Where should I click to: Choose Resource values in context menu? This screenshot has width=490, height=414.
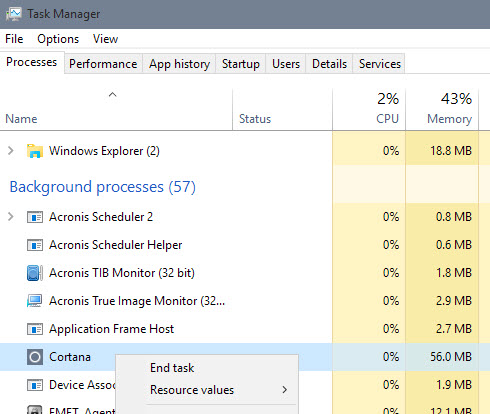pyautogui.click(x=207, y=390)
